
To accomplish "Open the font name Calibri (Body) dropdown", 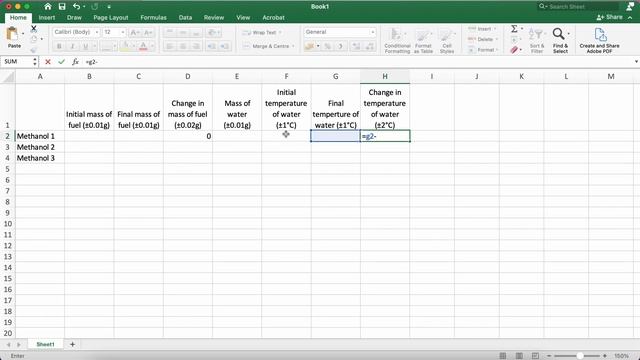I will (x=97, y=32).
